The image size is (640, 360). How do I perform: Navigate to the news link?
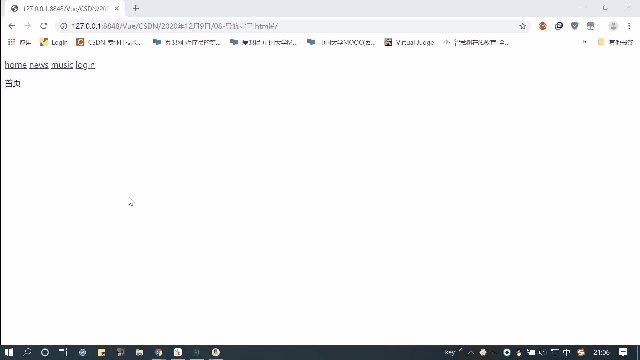tap(39, 65)
